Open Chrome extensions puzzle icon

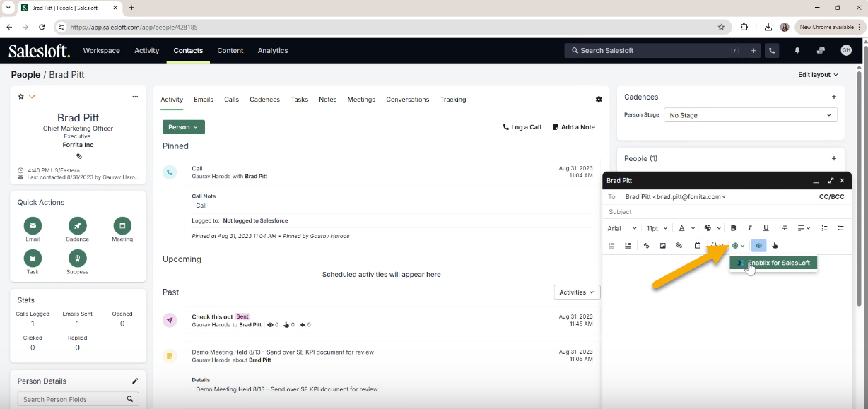744,27
